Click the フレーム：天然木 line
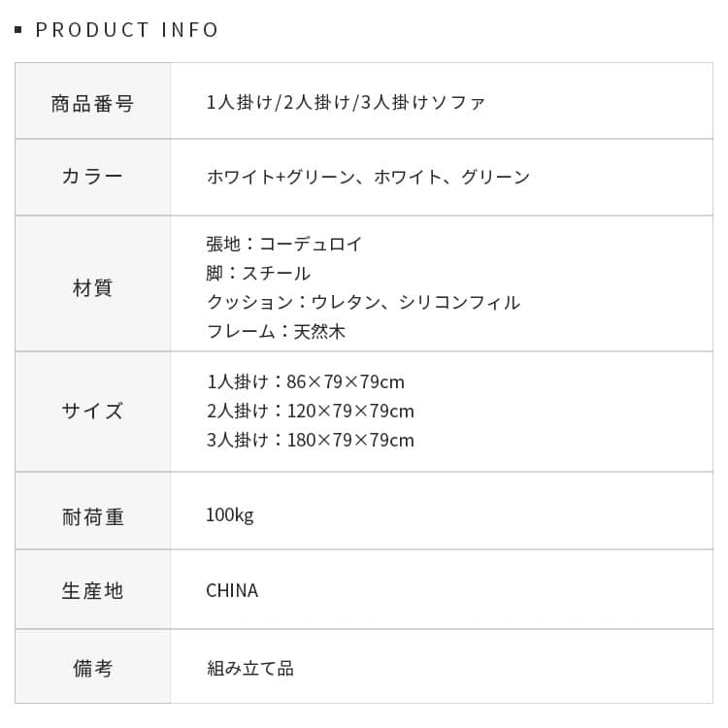This screenshot has width=728, height=728. coord(276,331)
